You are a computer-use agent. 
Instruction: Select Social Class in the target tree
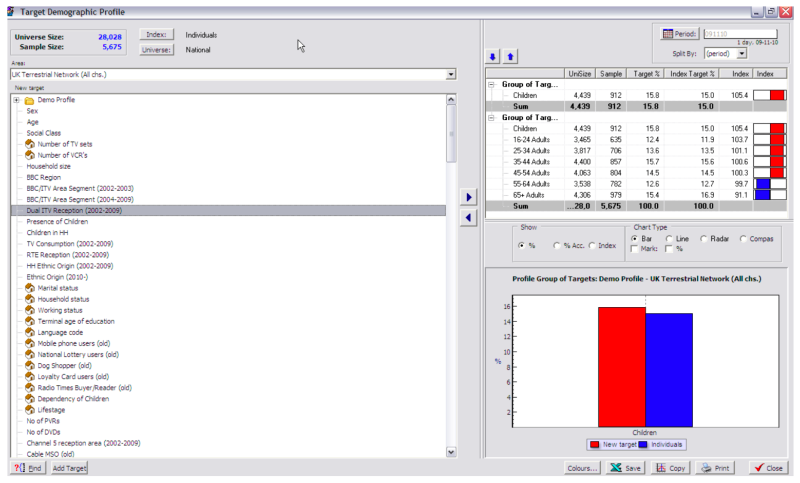pyautogui.click(x=44, y=133)
